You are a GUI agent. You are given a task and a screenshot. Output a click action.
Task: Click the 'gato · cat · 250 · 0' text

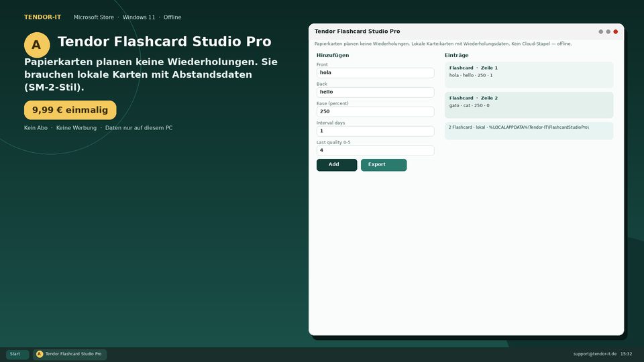tap(469, 105)
